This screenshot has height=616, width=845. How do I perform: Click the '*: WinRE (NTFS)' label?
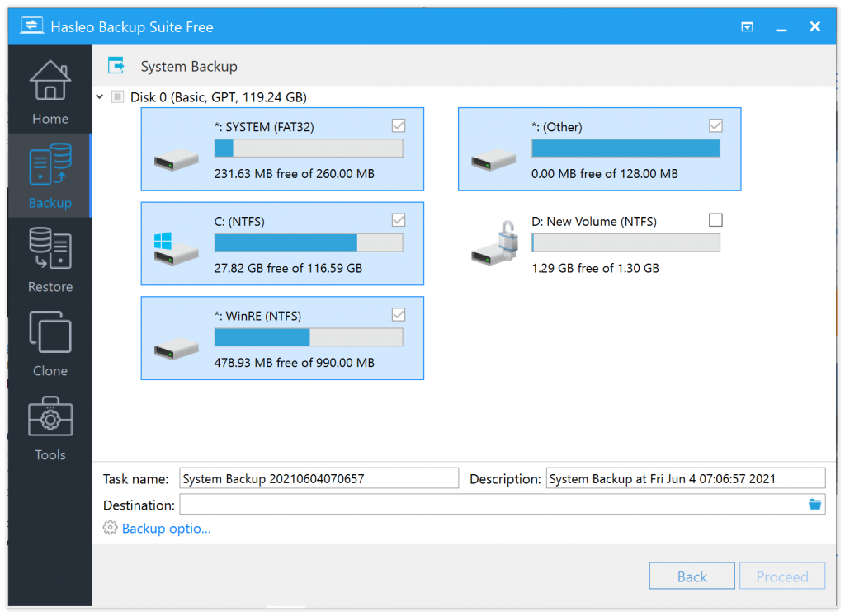257,316
